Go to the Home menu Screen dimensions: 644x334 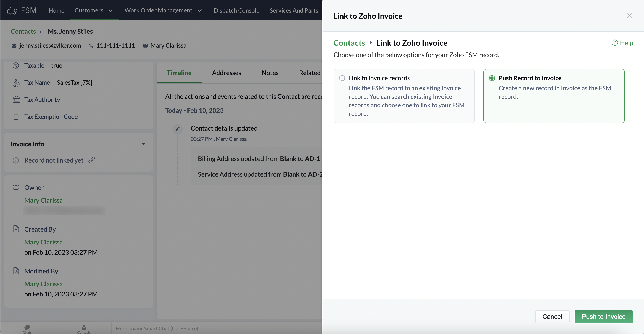click(x=57, y=10)
